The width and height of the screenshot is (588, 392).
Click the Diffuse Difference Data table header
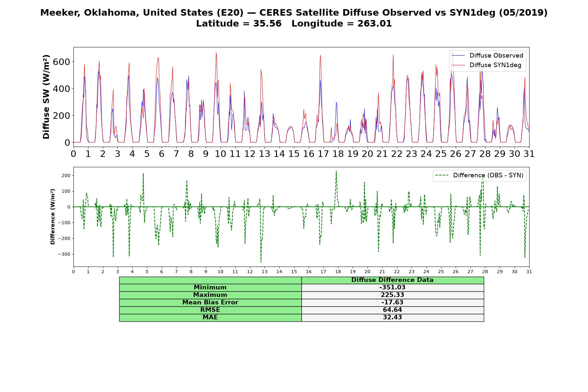point(392,280)
